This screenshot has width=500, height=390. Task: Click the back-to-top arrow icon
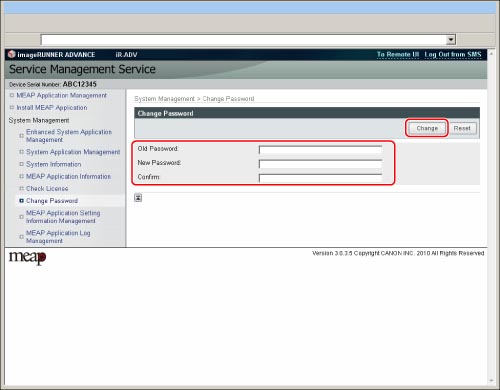point(138,198)
